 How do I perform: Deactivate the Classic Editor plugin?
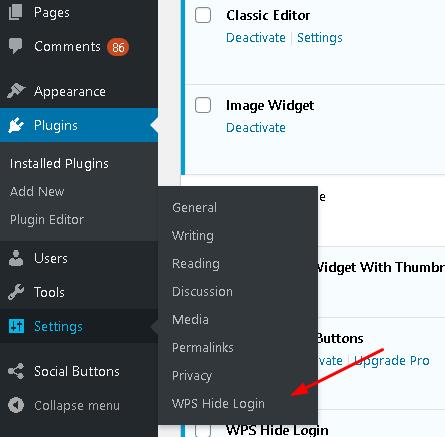click(256, 38)
